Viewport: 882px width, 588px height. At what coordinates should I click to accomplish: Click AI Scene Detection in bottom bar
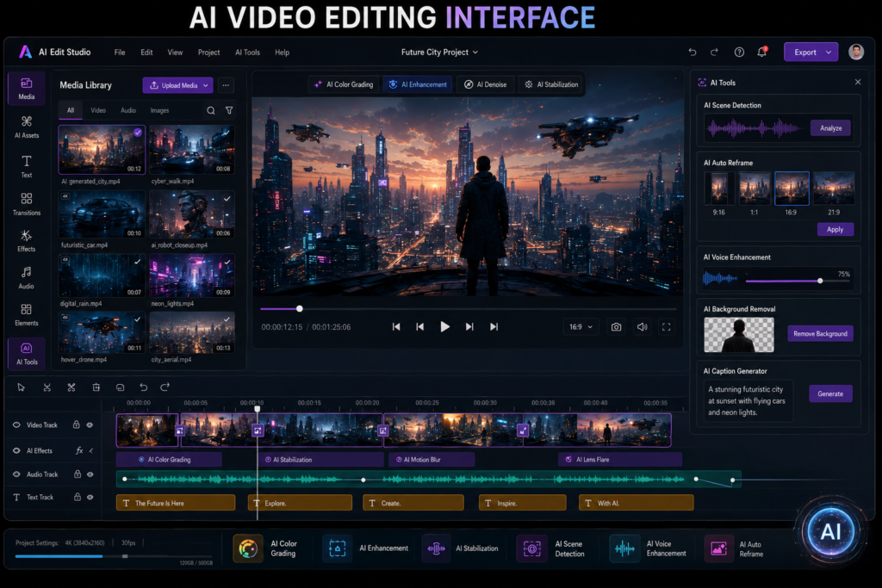(x=553, y=548)
